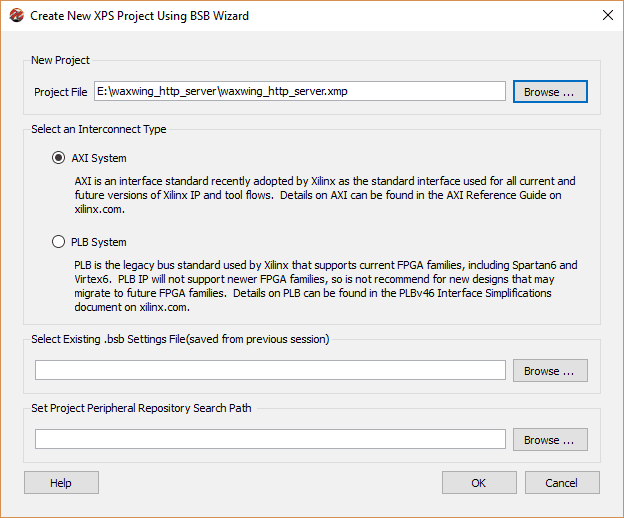Click the XPS wizard icon in title bar
The width and height of the screenshot is (624, 518).
coord(16,16)
